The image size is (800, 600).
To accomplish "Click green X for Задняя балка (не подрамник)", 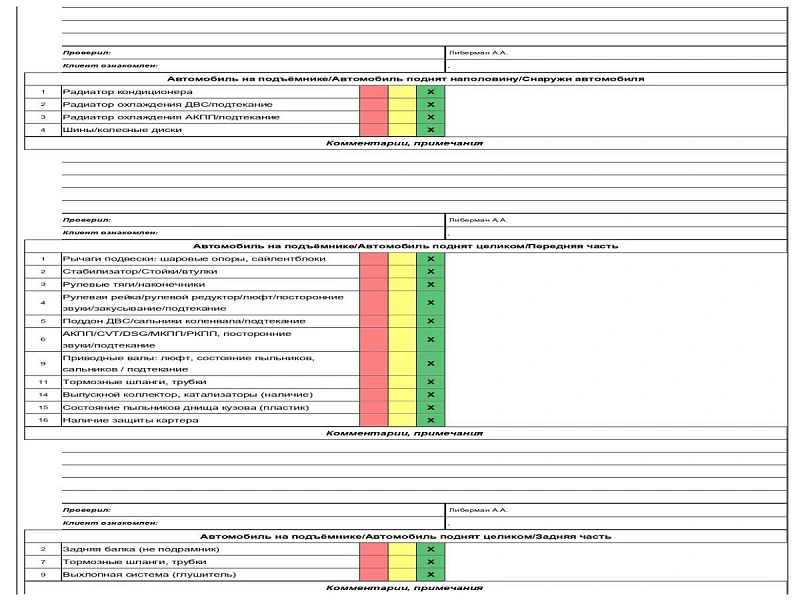I will pos(430,549).
